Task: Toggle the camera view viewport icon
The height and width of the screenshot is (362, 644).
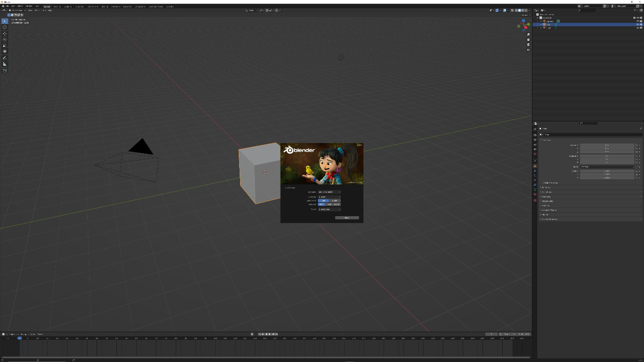Action: (x=529, y=45)
